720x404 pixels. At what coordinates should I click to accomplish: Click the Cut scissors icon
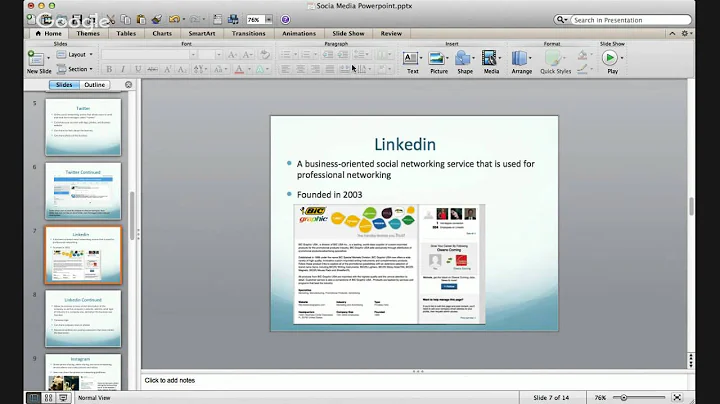[111, 19]
